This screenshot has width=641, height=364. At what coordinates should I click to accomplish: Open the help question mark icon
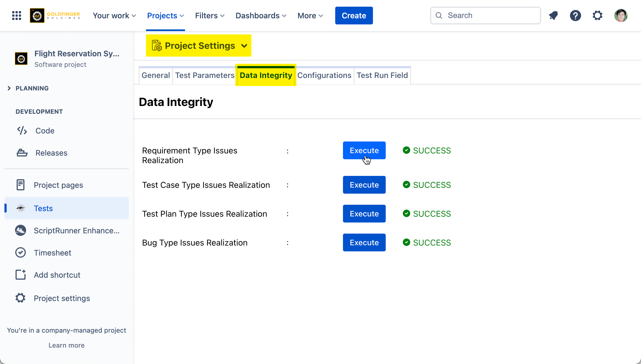coord(575,16)
